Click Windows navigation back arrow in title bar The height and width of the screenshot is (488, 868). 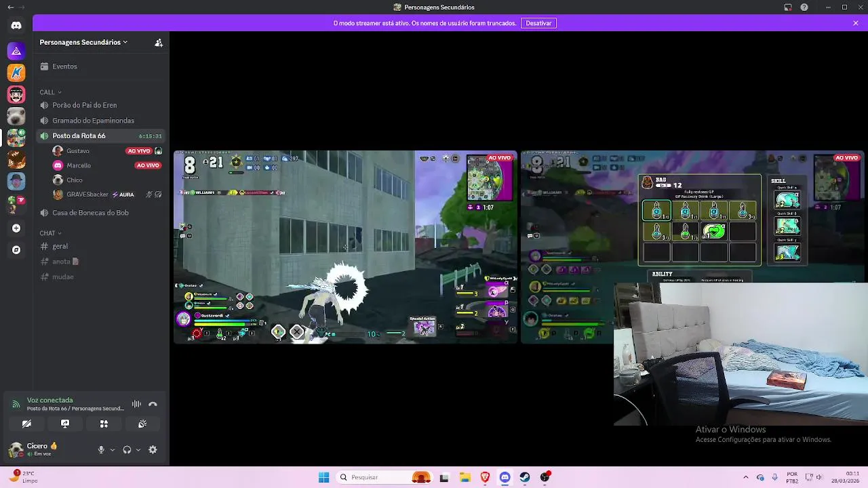coord(10,7)
